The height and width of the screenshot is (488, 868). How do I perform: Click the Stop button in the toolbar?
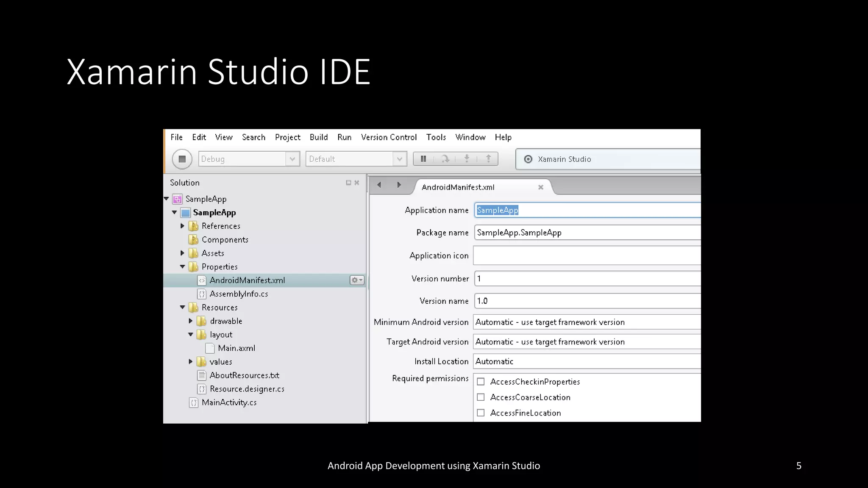(x=182, y=159)
